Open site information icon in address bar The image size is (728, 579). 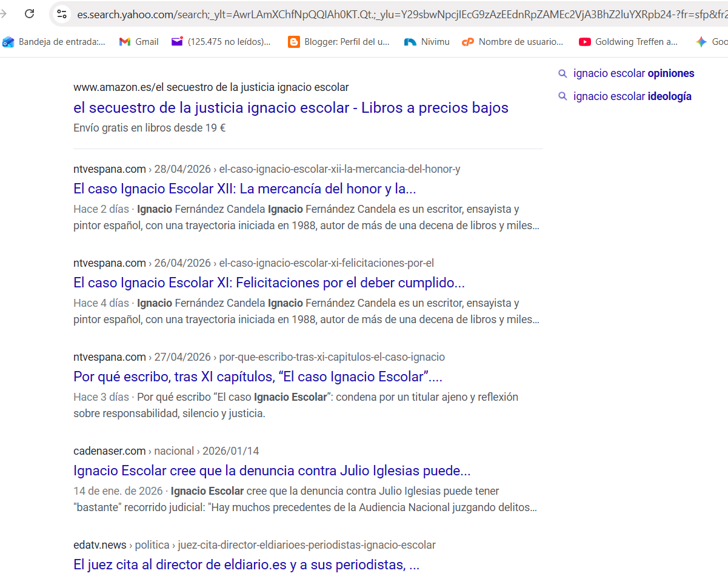61,14
